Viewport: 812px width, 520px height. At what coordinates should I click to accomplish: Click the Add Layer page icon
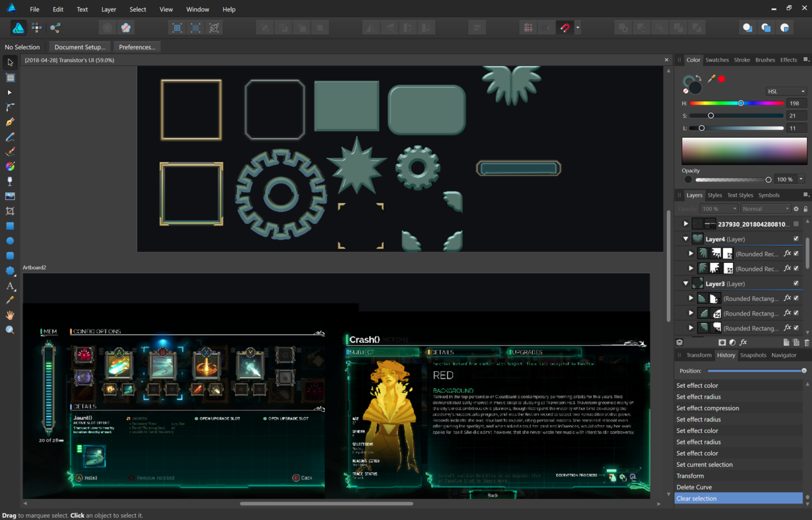pyautogui.click(x=786, y=342)
